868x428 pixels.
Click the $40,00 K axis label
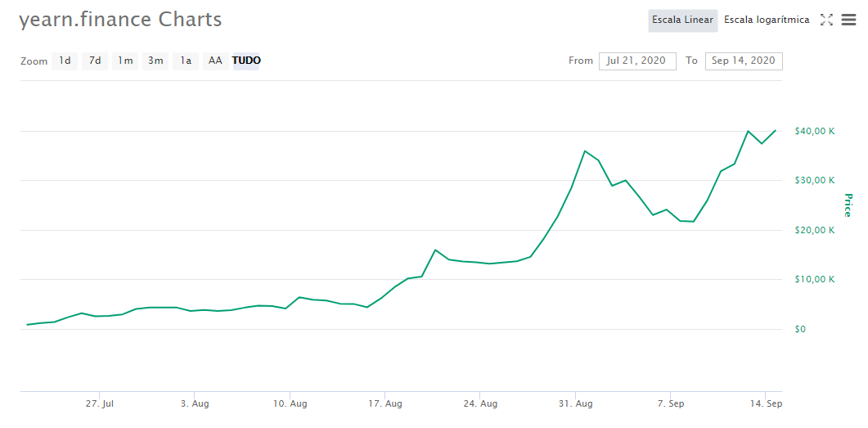click(814, 131)
